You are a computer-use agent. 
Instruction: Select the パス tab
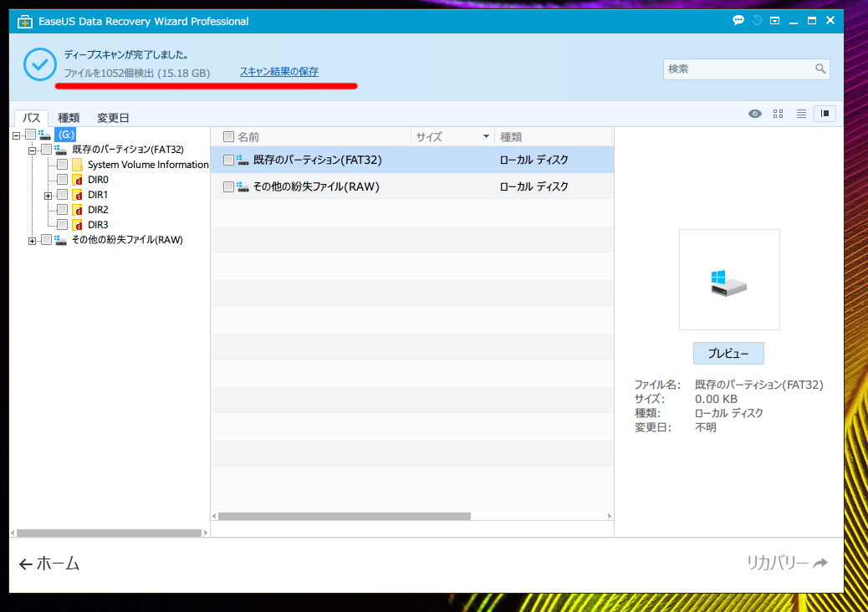tap(31, 118)
